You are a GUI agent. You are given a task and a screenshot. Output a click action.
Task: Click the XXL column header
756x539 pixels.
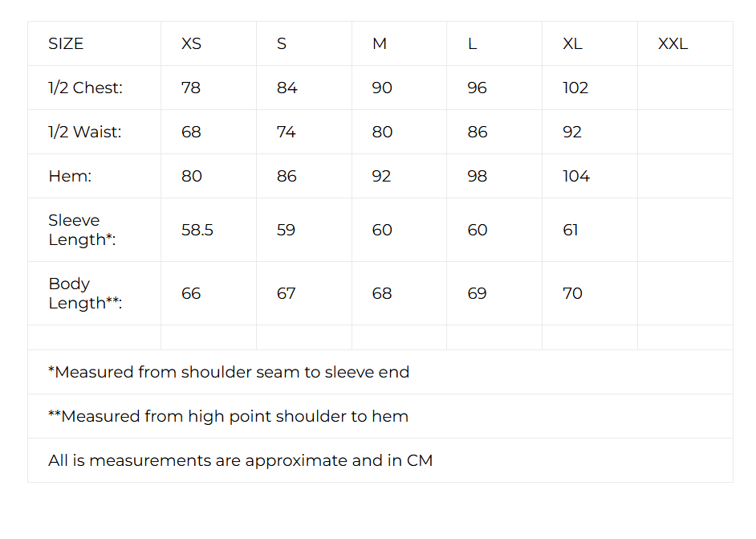[x=673, y=44]
